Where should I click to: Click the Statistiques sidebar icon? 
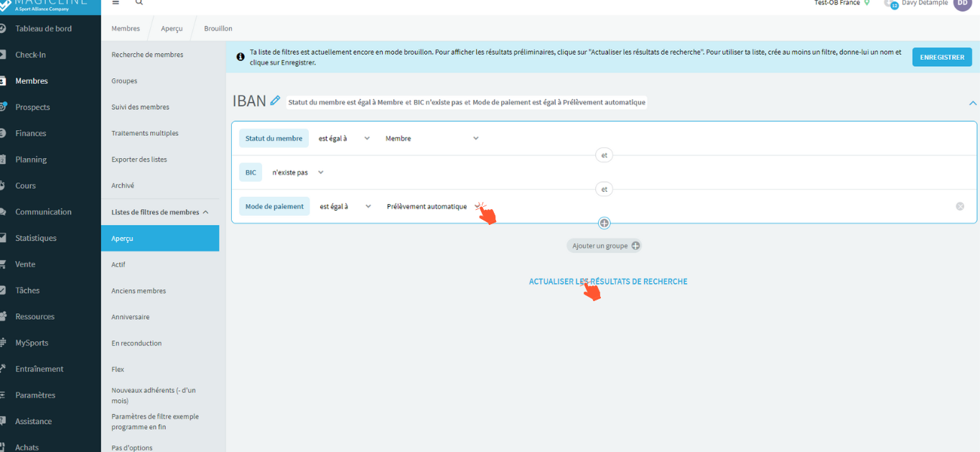2,238
